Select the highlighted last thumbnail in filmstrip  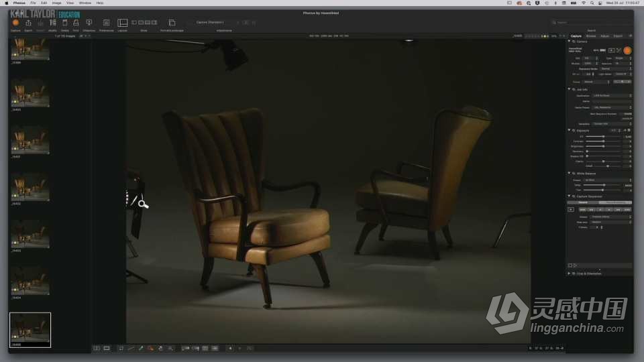[30, 330]
